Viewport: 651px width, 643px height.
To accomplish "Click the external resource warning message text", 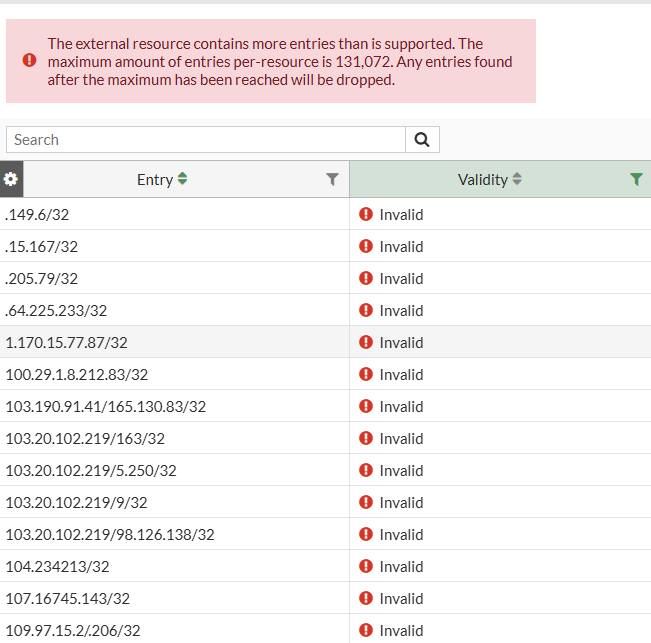I will (280, 62).
